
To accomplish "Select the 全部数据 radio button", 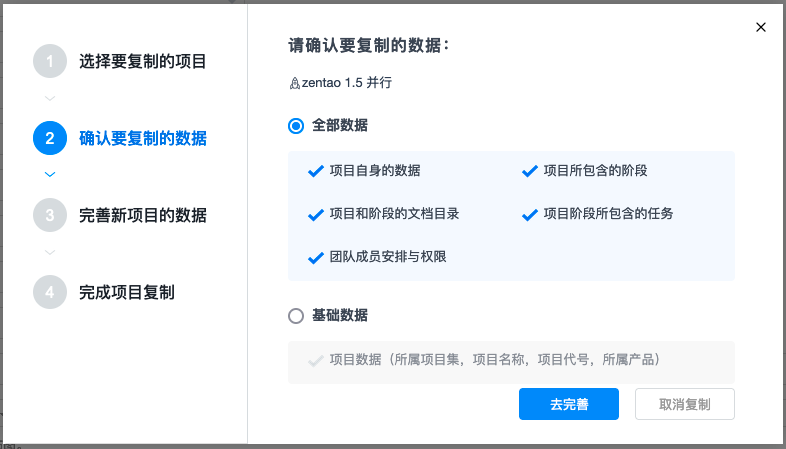I will [x=296, y=125].
